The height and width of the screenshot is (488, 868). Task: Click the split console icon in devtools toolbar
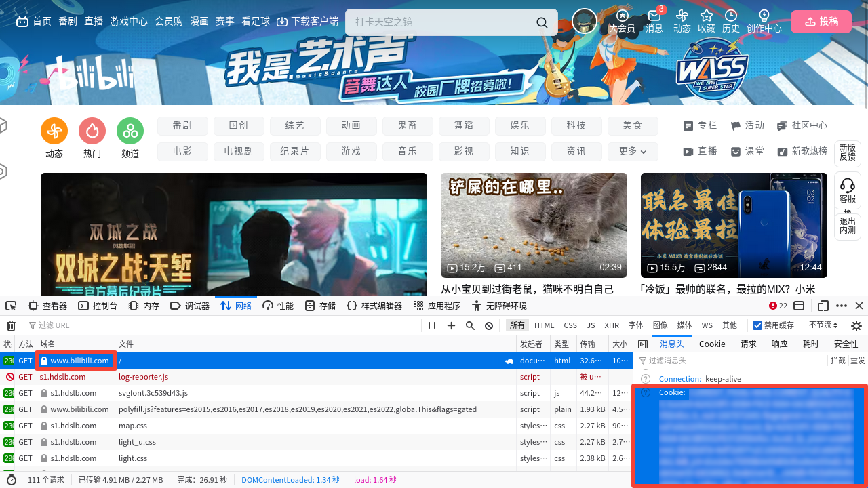coord(800,306)
